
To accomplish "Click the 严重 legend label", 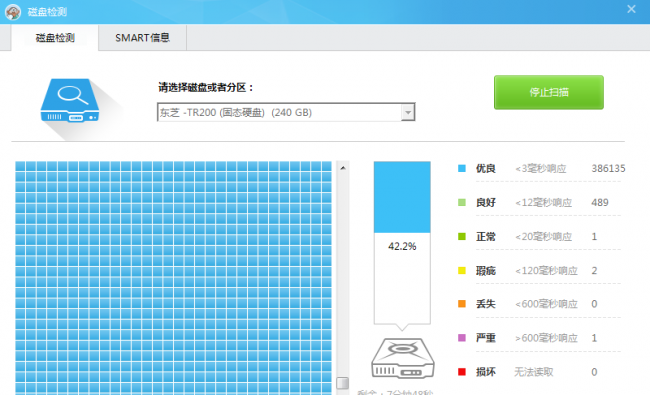I will [486, 338].
